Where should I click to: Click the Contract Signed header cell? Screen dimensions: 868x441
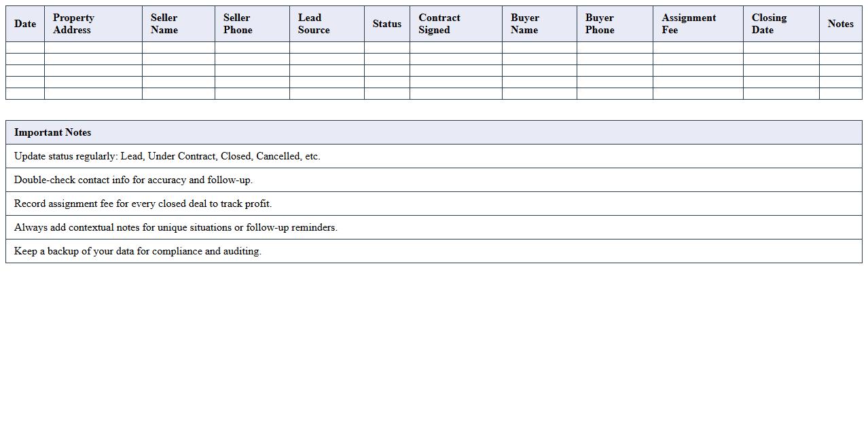pos(455,23)
